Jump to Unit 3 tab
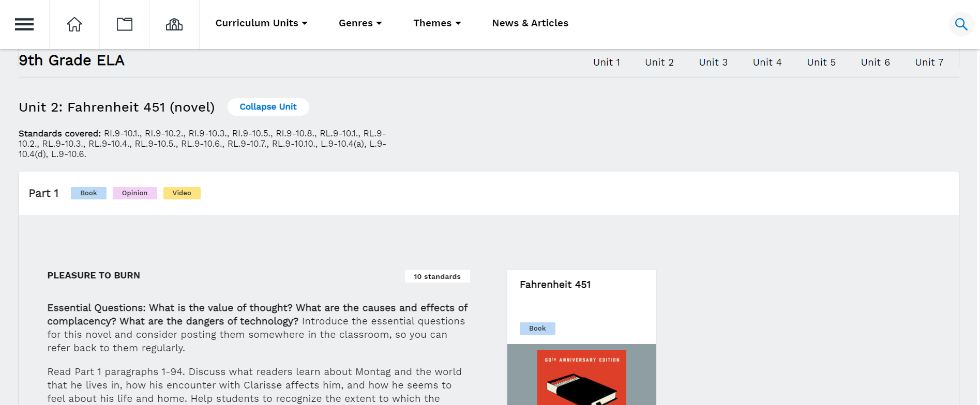Image resolution: width=980 pixels, height=405 pixels. [x=713, y=63]
